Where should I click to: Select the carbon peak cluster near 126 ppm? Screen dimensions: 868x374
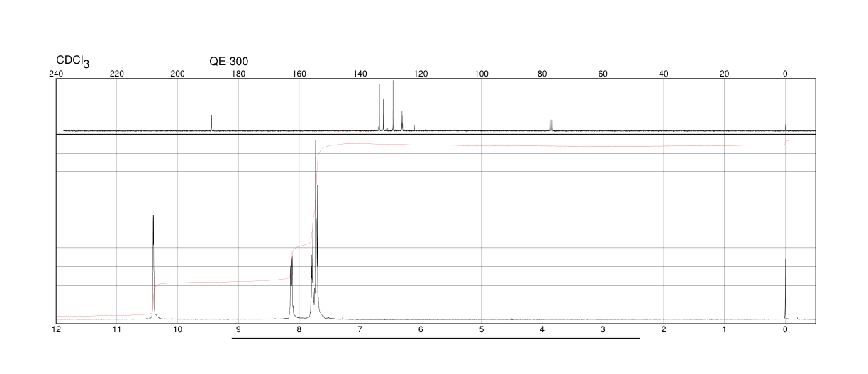click(402, 121)
